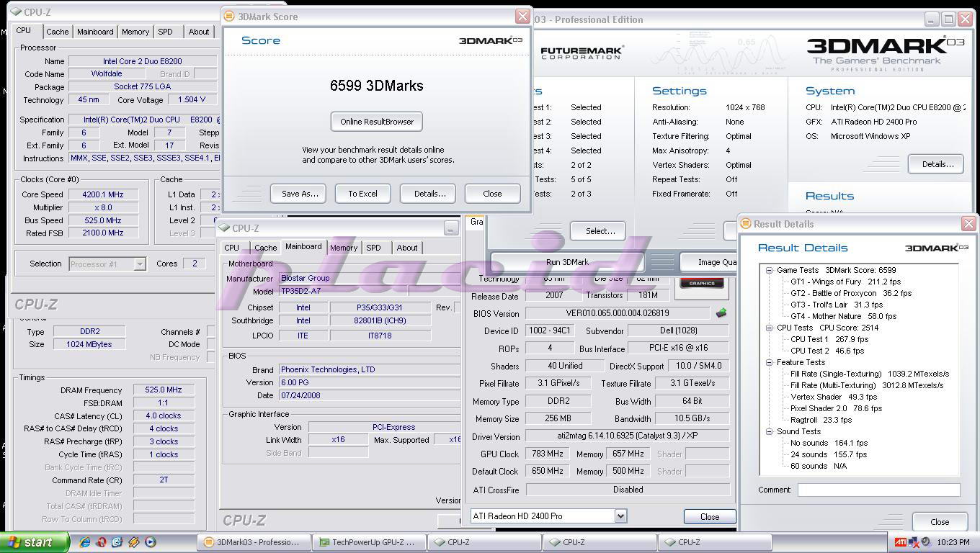This screenshot has height=553, width=980.
Task: Click the Comment input field
Action: (878, 490)
